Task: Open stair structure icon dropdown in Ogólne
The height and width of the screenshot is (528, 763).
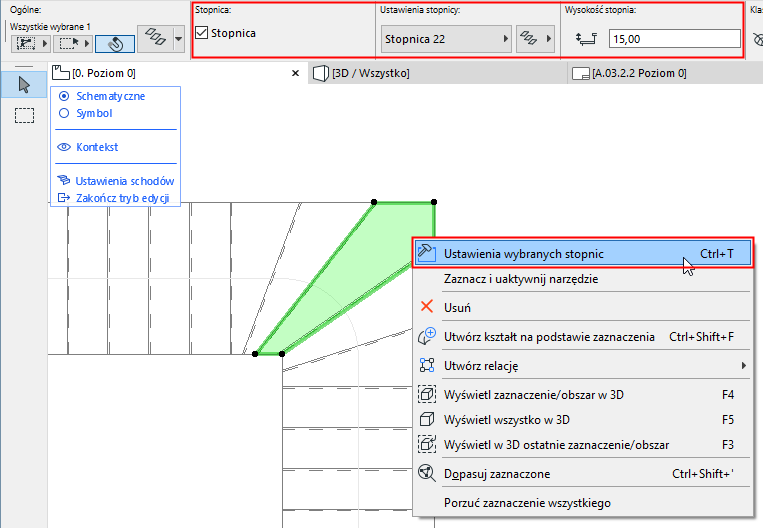Action: 179,38
